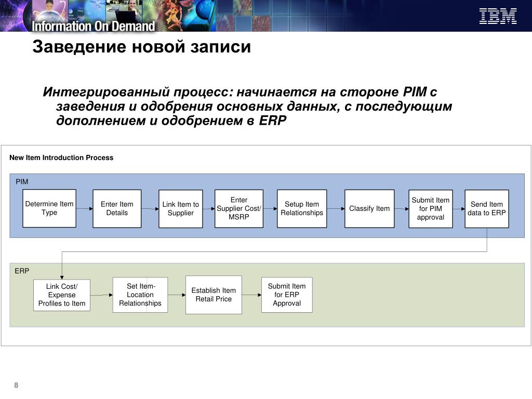Select the 'Classify Item' box

tap(369, 209)
